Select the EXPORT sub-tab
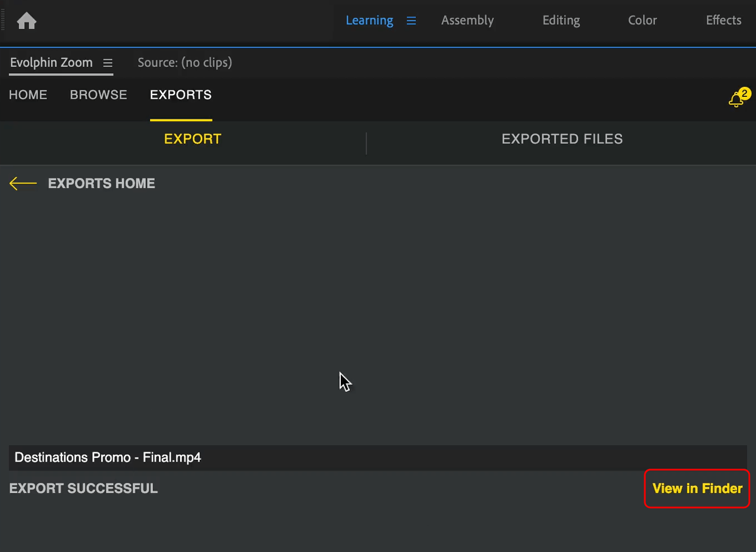The image size is (756, 552). pyautogui.click(x=193, y=139)
